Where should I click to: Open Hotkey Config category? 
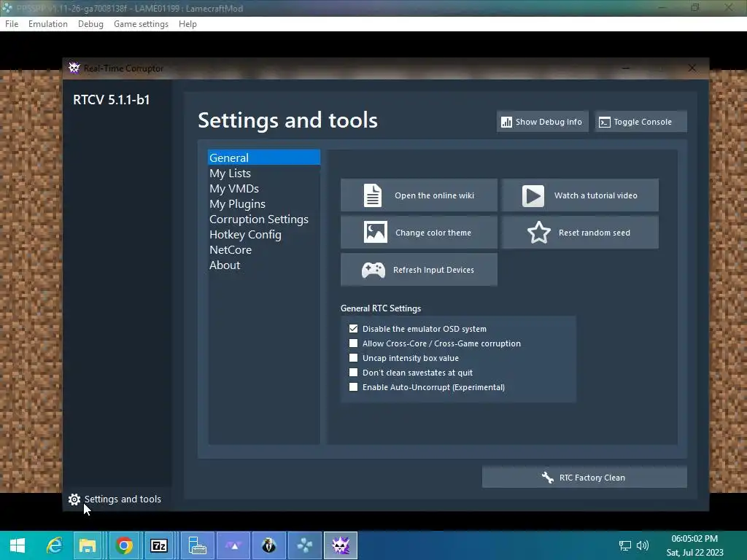click(264, 234)
